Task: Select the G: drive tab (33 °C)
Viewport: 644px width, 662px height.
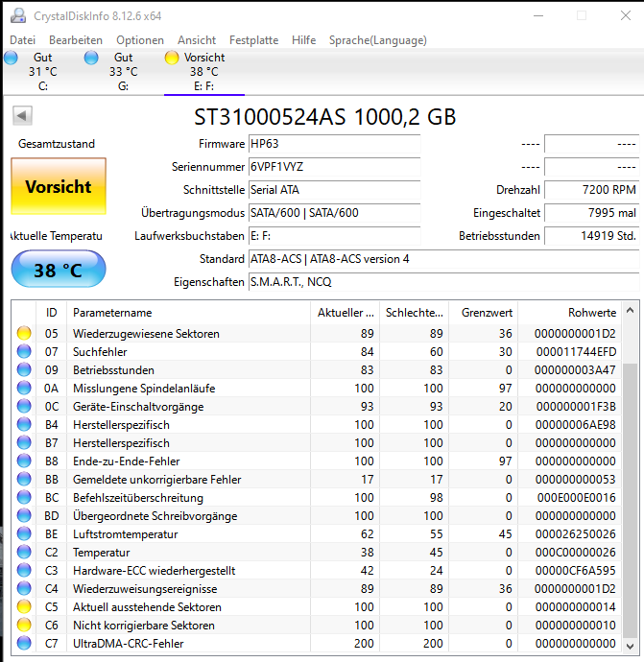Action: click(123, 72)
